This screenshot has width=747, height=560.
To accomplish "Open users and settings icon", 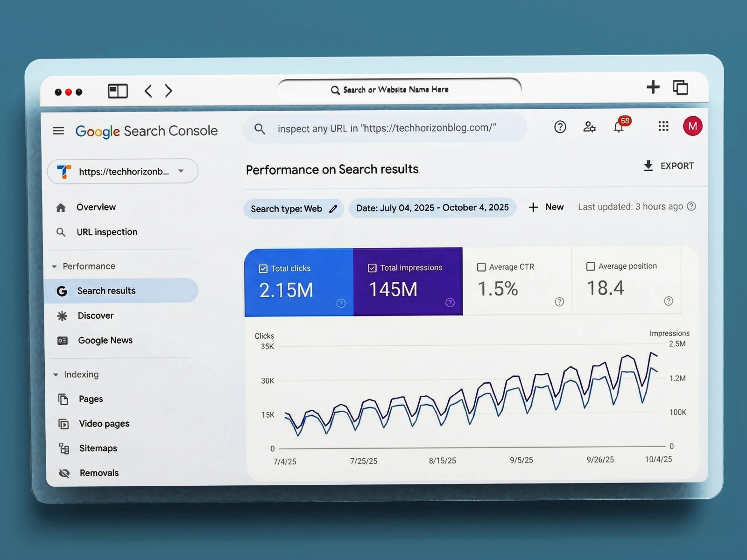I will click(x=589, y=127).
